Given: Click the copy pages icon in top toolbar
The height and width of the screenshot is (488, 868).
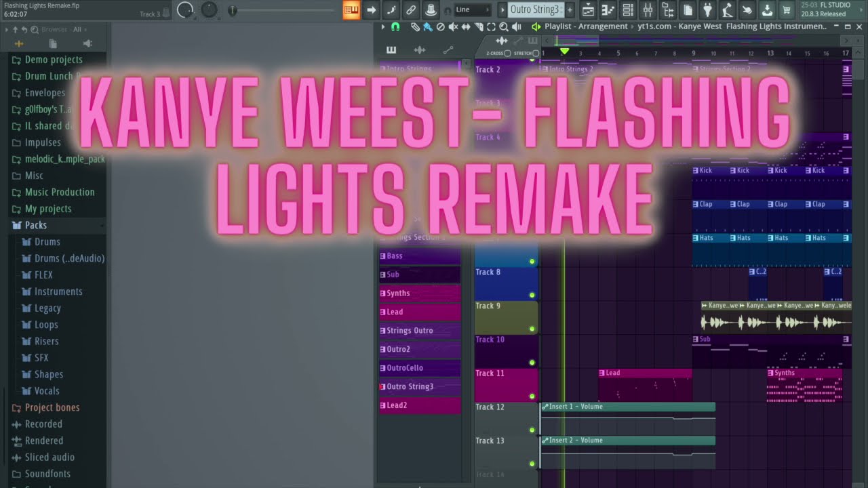Looking at the screenshot, I should click(x=688, y=9).
